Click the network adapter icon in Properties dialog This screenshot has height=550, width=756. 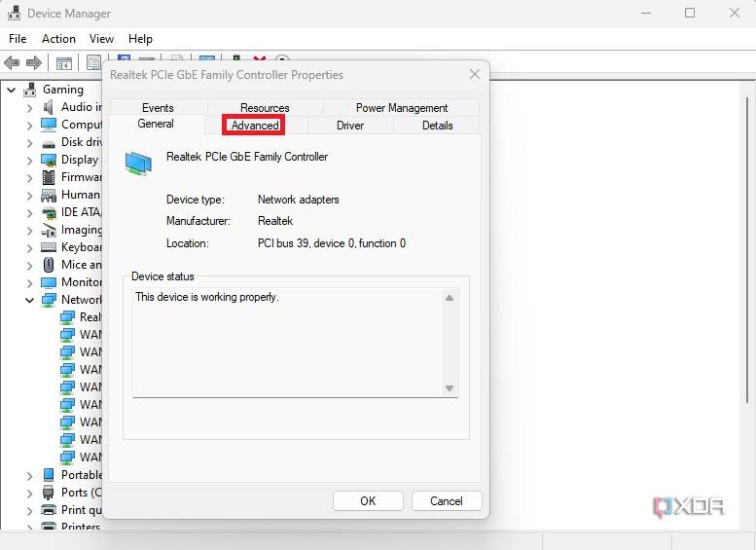click(x=138, y=164)
